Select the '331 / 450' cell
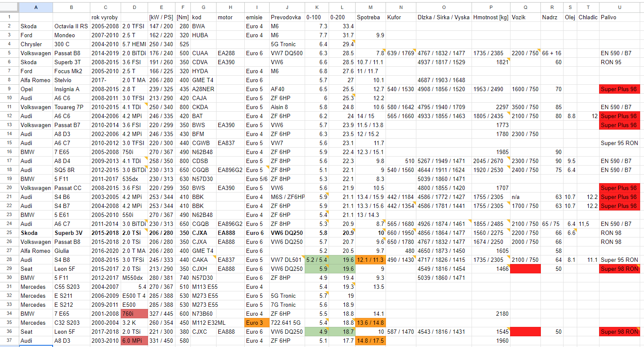 [162, 341]
